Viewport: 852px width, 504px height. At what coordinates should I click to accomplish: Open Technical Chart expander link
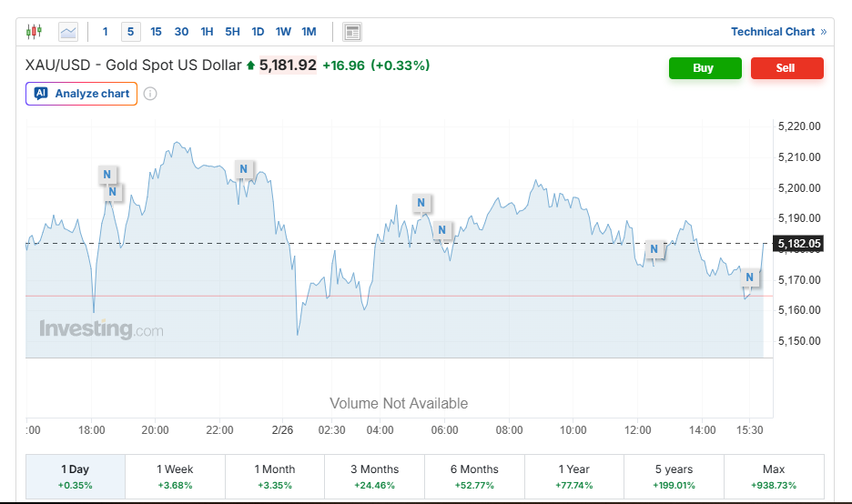[x=778, y=32]
